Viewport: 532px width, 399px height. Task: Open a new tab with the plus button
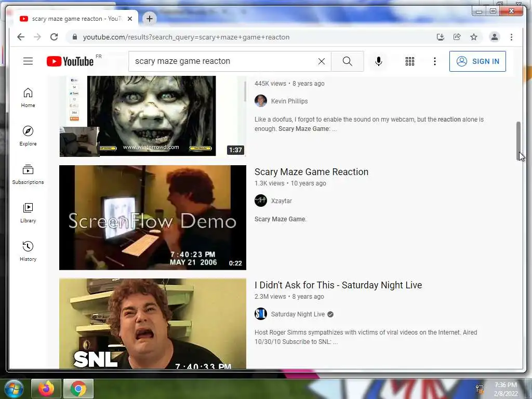[149, 19]
